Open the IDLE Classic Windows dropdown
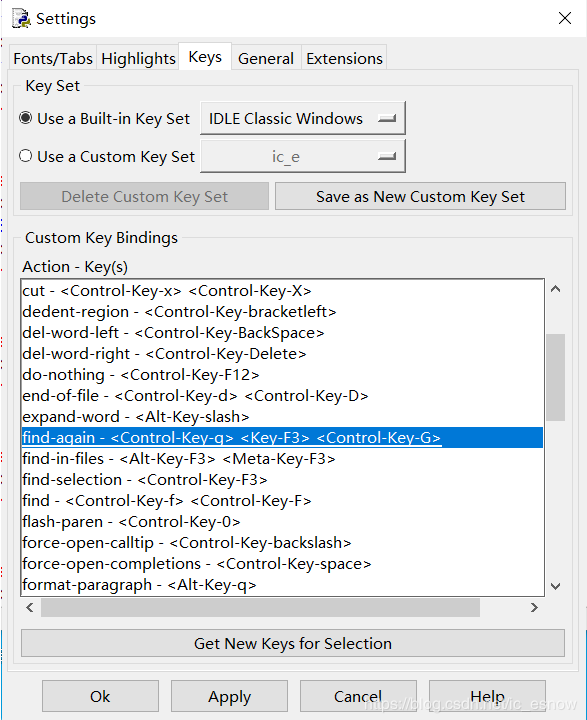Screen dimensions: 587x720 pos(303,118)
